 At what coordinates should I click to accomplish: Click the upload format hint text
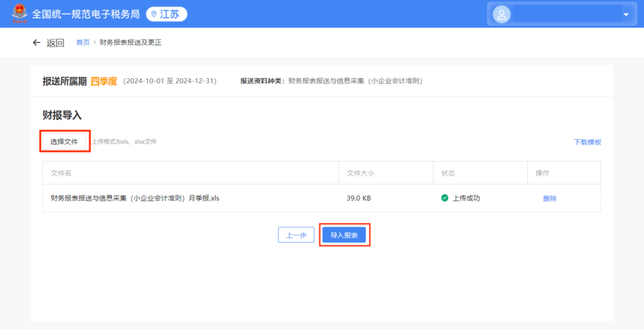[x=124, y=142]
